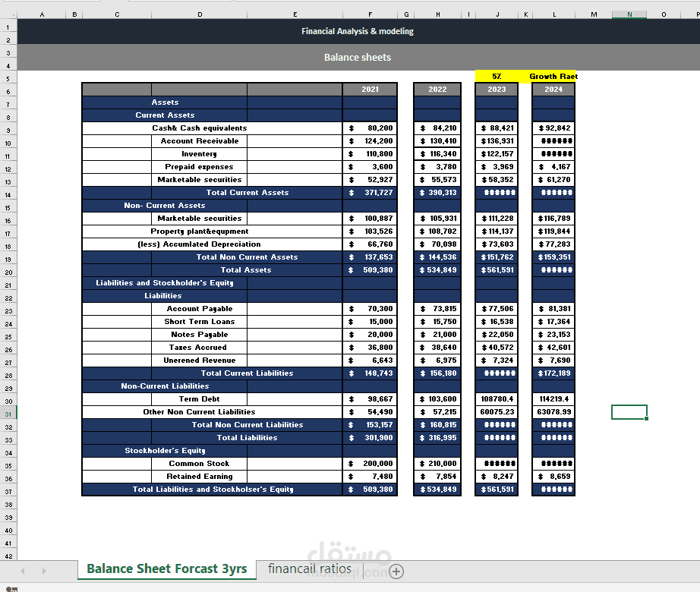Screen dimensions: 700x592
Task: Select the 2022 receivable value 130,410
Action: pos(437,141)
